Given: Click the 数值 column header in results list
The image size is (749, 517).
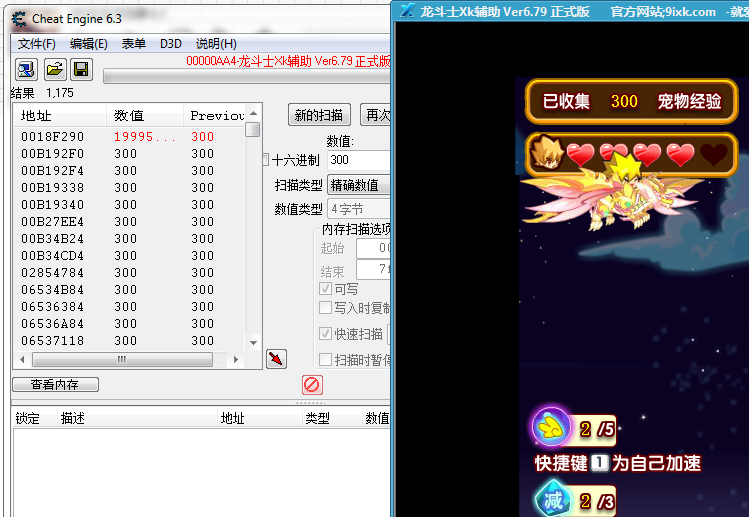Looking at the screenshot, I should tap(145, 116).
